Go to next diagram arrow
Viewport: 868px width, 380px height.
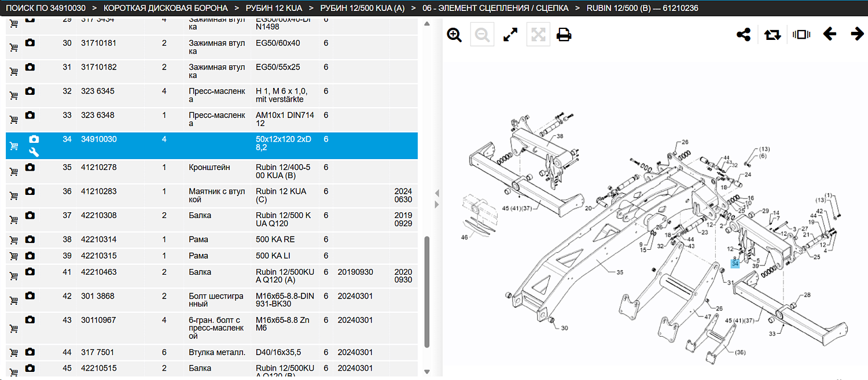[x=857, y=34]
